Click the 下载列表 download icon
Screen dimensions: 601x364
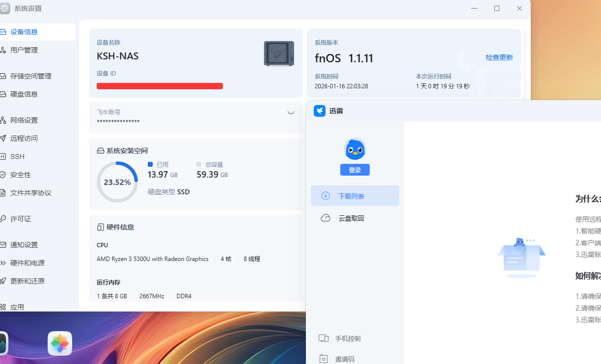click(x=325, y=196)
